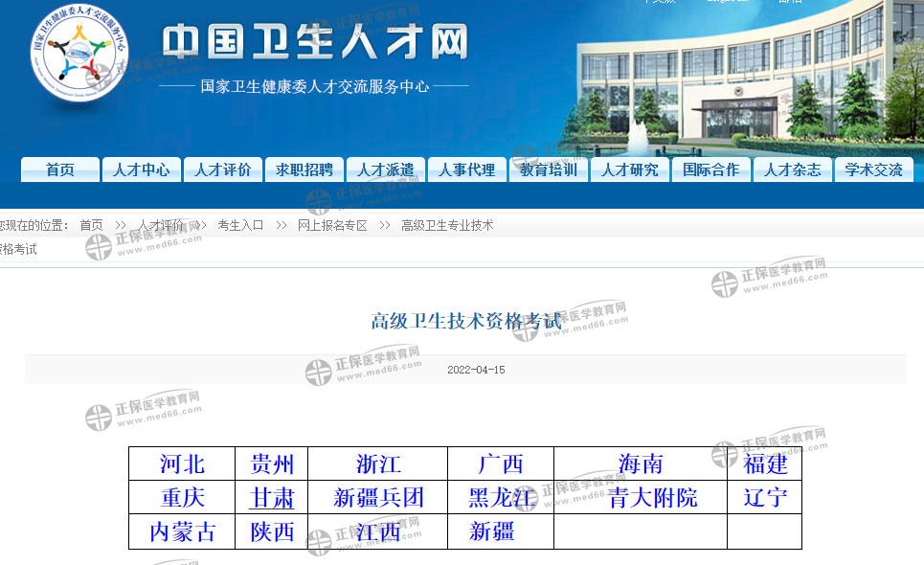
Task: Click 黑龙江 in the province table
Action: (500, 497)
